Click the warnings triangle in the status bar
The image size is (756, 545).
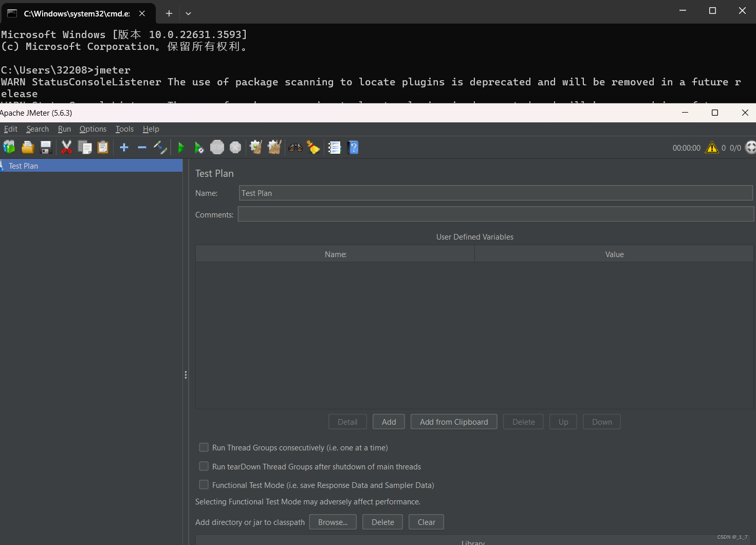tap(712, 148)
